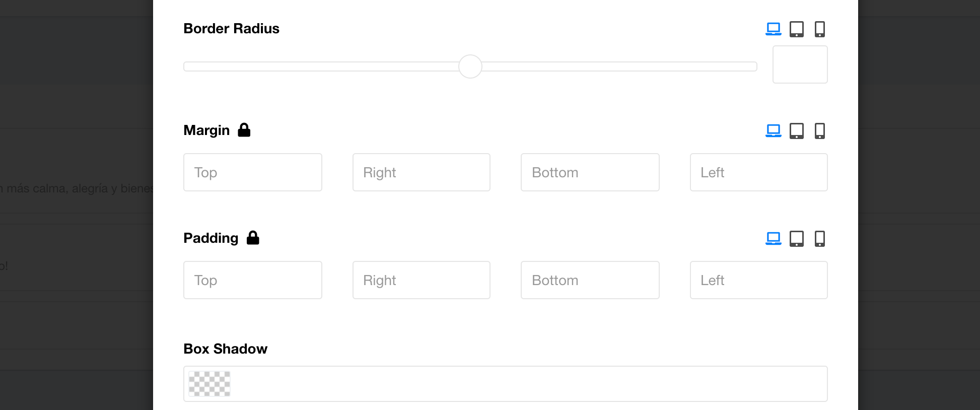Screen dimensions: 980x410
Task: Select mobile view for Border Radius
Action: pyautogui.click(x=819, y=29)
